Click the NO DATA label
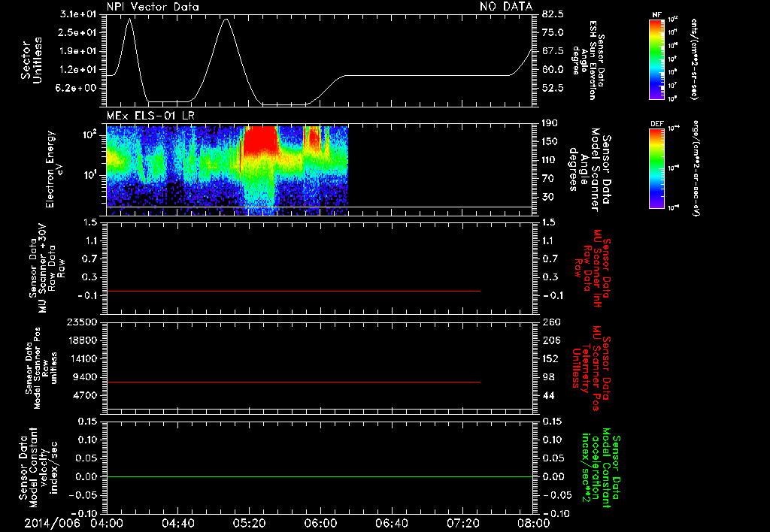770x532 pixels. click(506, 6)
